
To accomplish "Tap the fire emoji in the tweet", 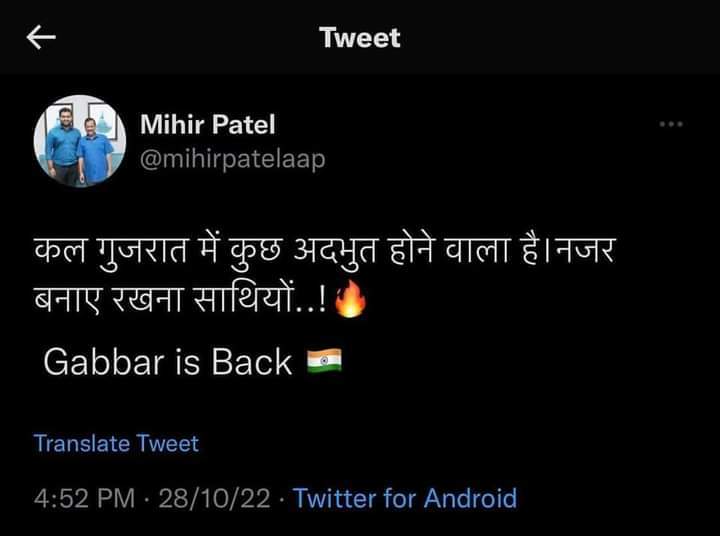I will [x=350, y=299].
